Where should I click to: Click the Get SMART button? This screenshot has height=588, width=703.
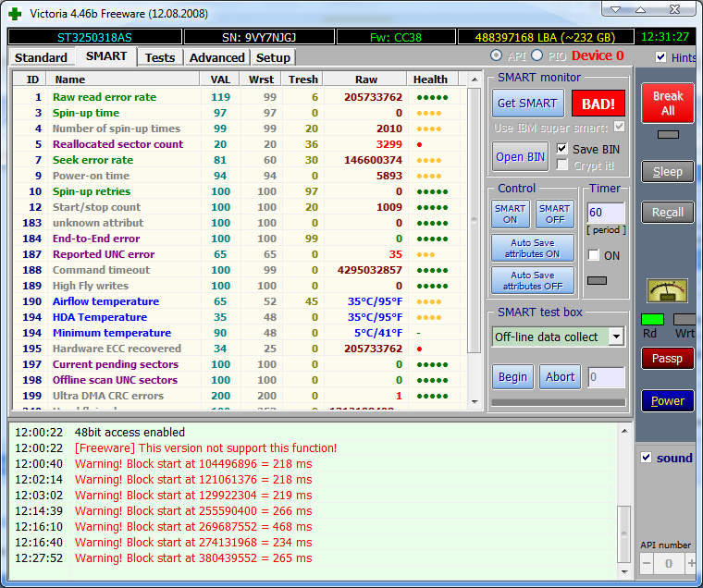click(x=526, y=103)
